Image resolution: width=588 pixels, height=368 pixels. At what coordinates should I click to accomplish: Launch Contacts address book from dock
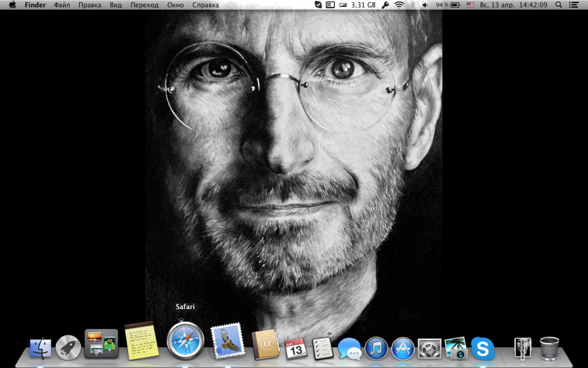click(x=265, y=344)
